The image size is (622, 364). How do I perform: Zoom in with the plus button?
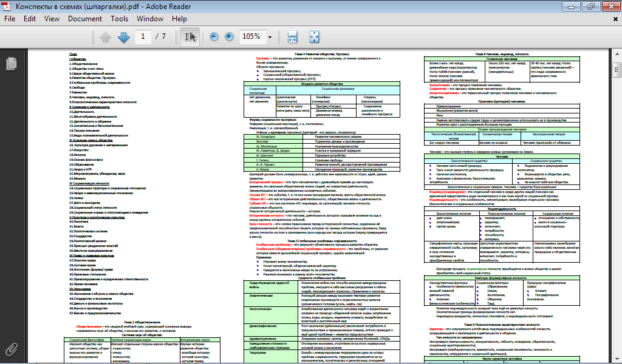click(x=229, y=37)
